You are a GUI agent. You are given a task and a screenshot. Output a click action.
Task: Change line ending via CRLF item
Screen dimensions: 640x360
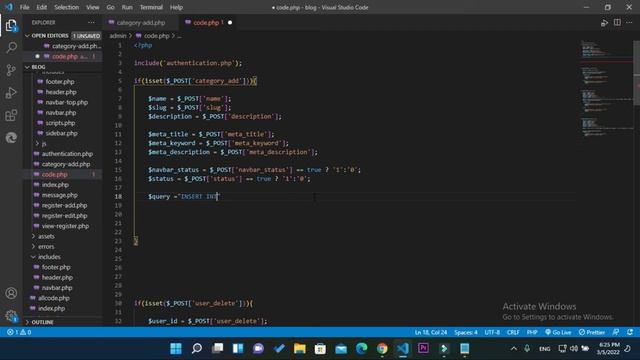513,332
